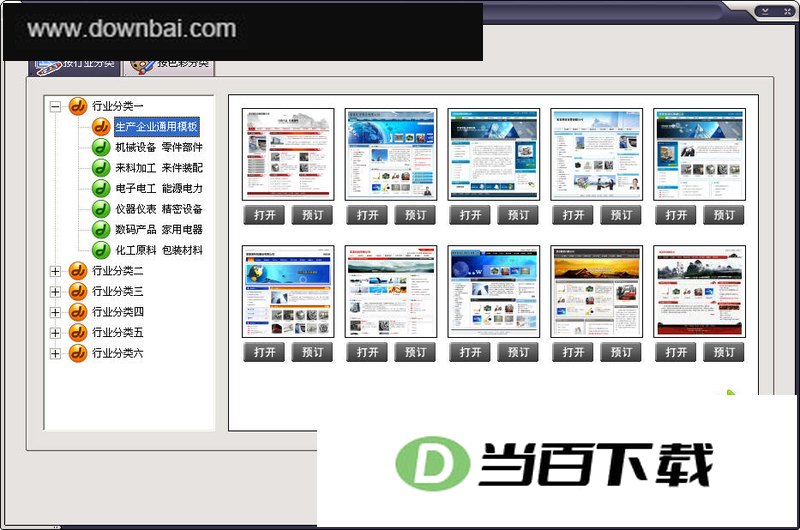Select the fifth top-row template thumbnail
800x530 pixels.
click(699, 154)
